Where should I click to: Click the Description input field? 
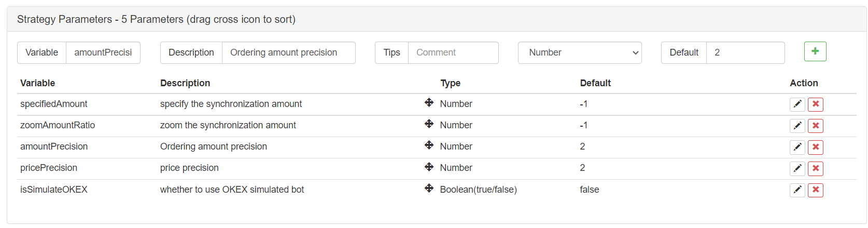coord(288,52)
